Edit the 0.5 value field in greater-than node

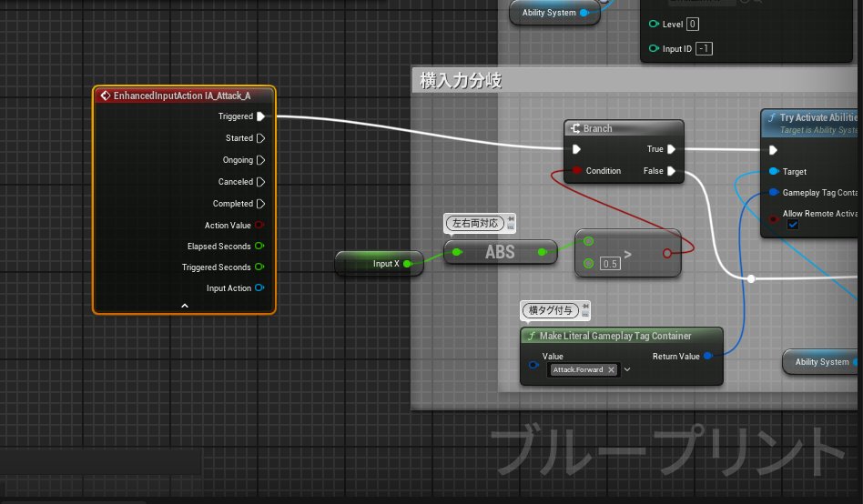coord(610,264)
